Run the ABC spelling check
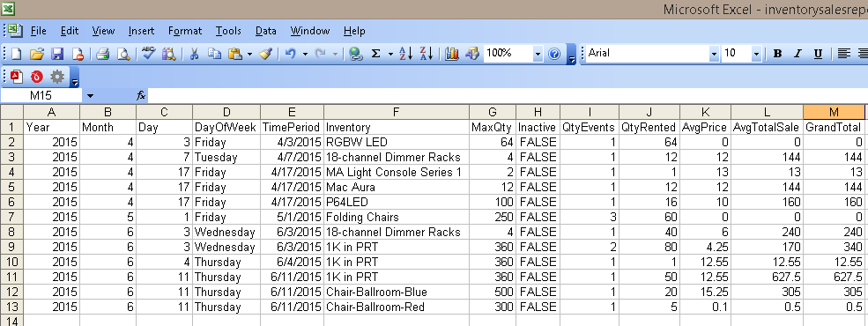This screenshot has width=868, height=326. (x=148, y=54)
